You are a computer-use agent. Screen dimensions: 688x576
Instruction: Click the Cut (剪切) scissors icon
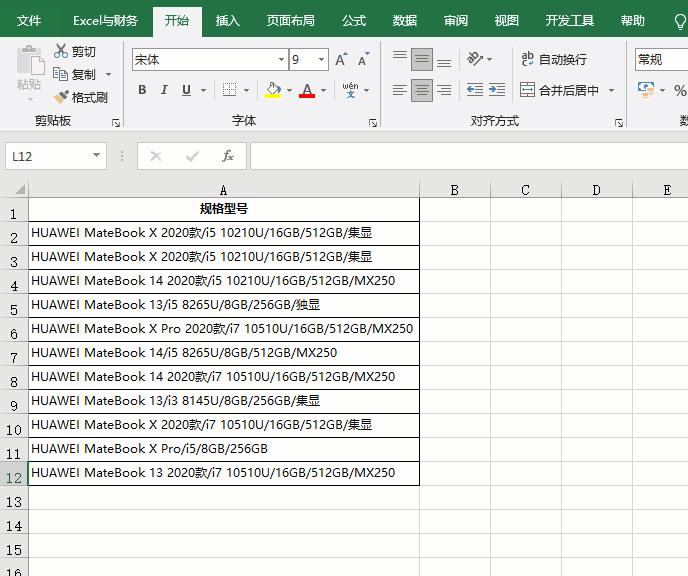coord(61,51)
